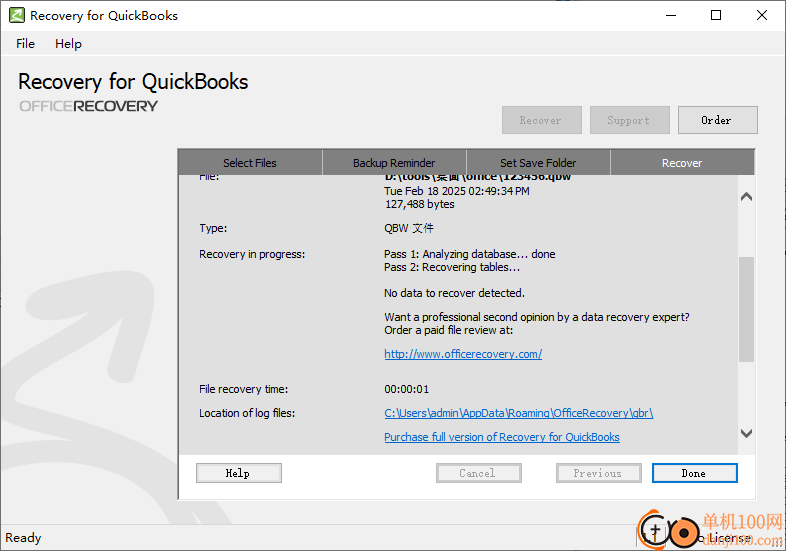Switch to the Select Files tab
Image resolution: width=786 pixels, height=551 pixels.
tap(250, 162)
